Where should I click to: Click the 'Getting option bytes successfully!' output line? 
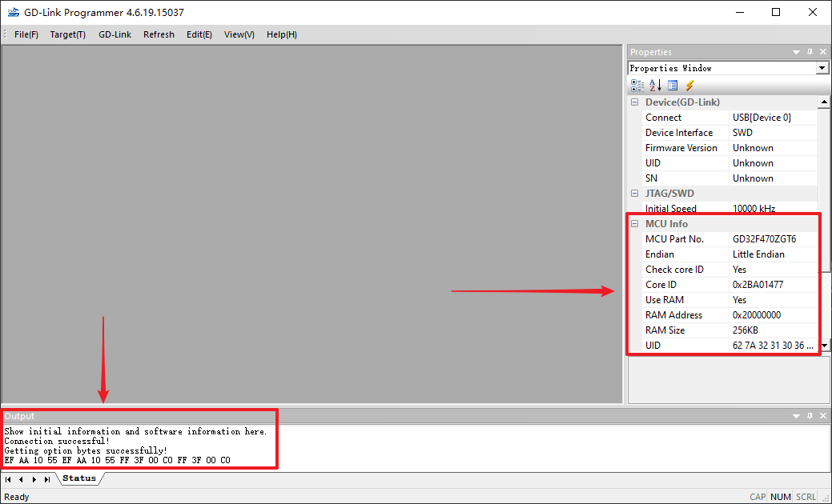86,450
